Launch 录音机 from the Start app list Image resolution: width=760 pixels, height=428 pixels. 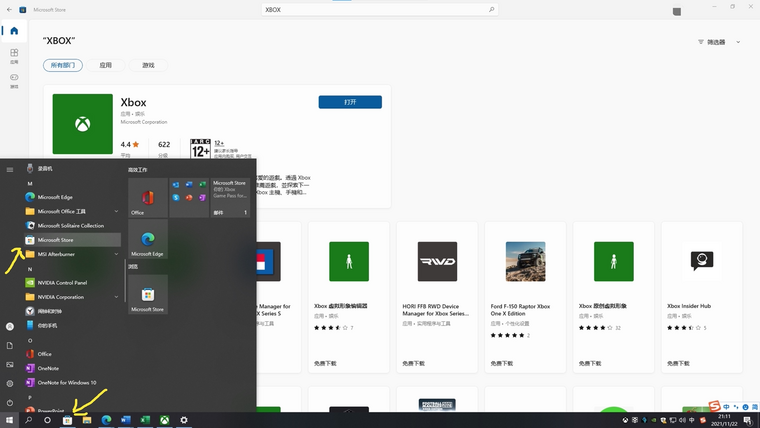point(72,169)
